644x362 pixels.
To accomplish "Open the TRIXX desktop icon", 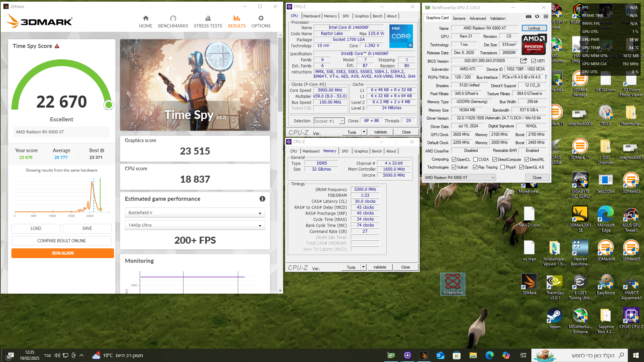I will click(x=606, y=116).
